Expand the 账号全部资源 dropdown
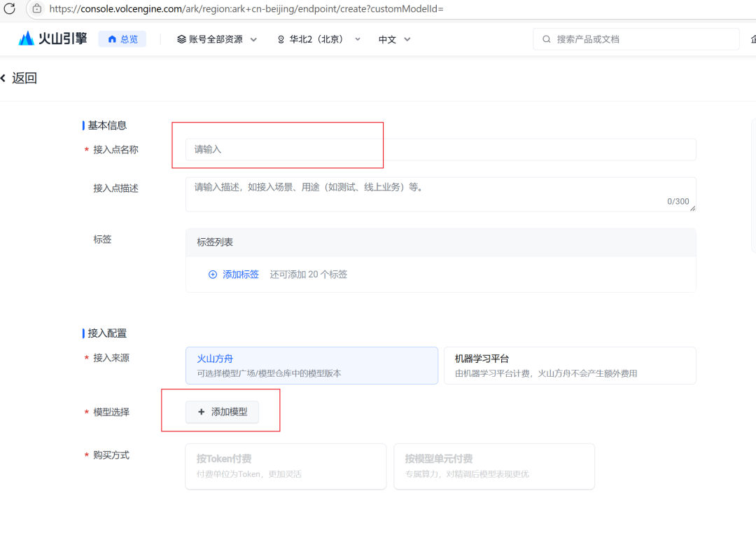 coord(217,39)
